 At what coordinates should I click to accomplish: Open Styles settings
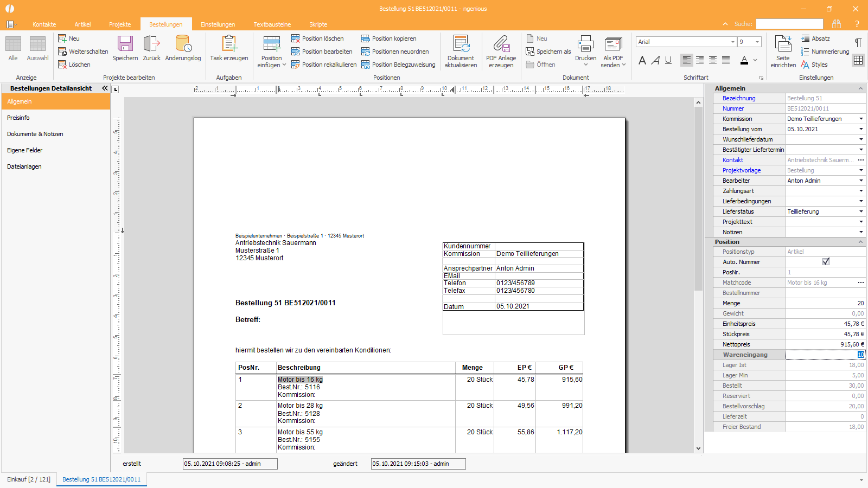click(814, 65)
